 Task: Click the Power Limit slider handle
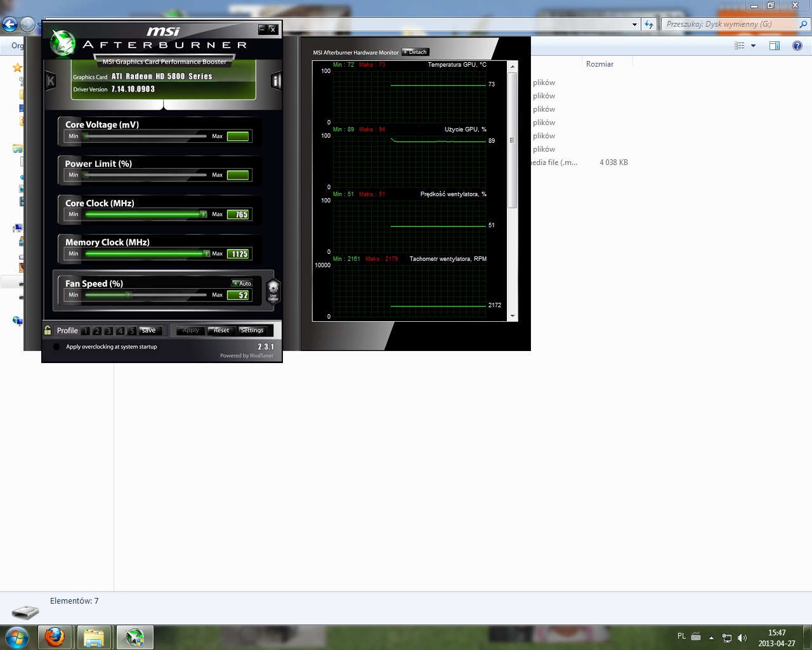tap(86, 175)
